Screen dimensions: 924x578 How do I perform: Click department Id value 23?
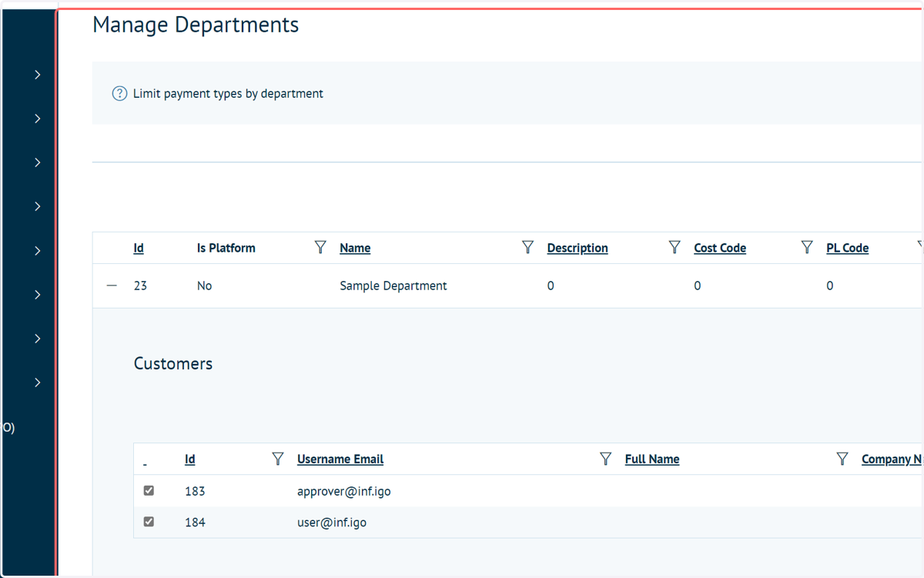[x=140, y=286]
